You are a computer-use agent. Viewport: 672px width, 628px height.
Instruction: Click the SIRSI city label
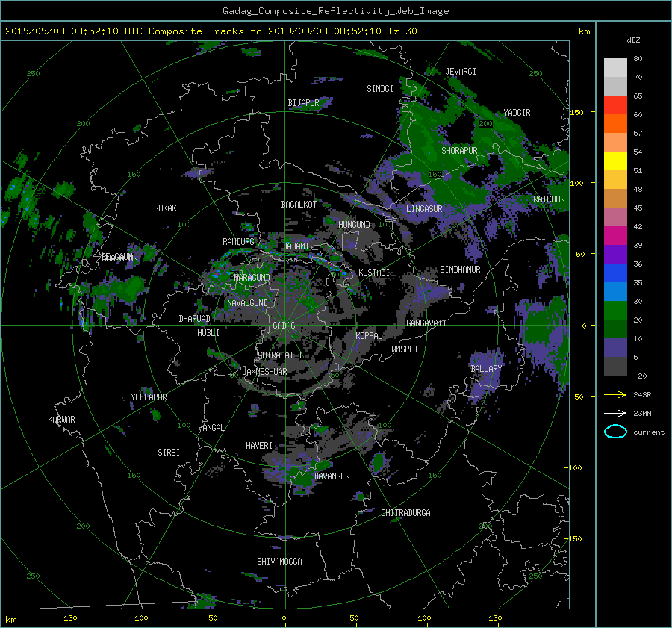tap(169, 453)
